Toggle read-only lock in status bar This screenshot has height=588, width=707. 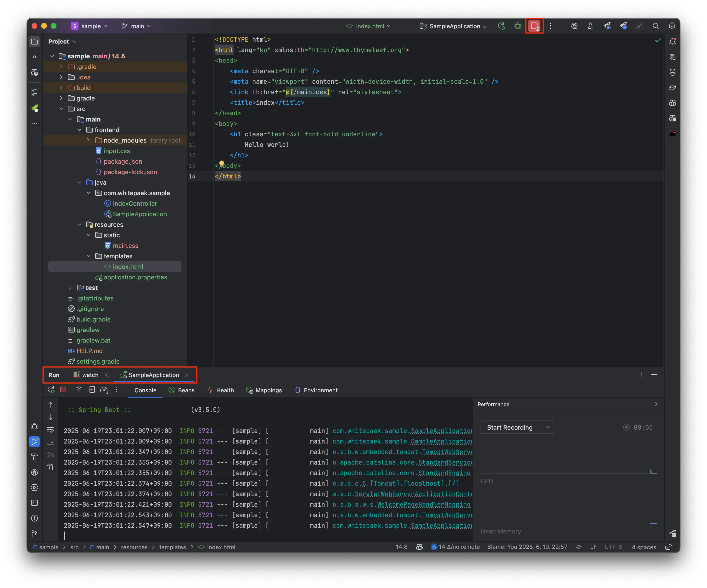point(668,547)
